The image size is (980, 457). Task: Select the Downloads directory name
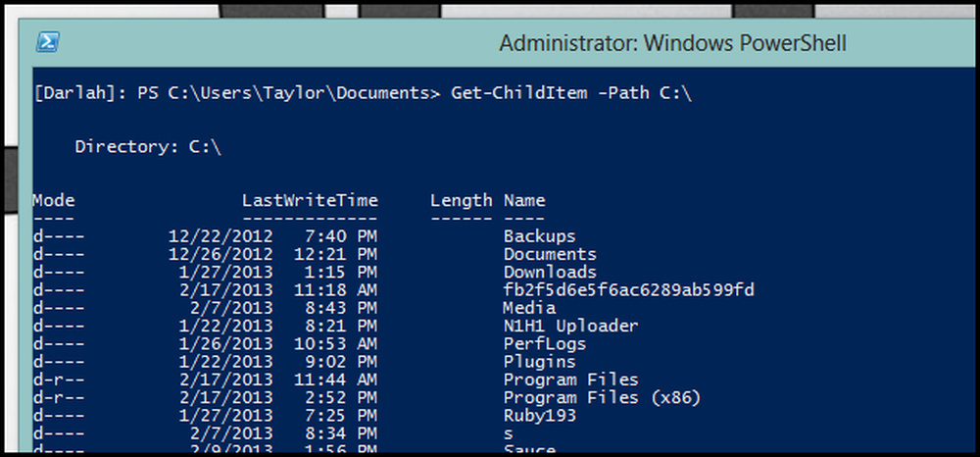[x=550, y=273]
